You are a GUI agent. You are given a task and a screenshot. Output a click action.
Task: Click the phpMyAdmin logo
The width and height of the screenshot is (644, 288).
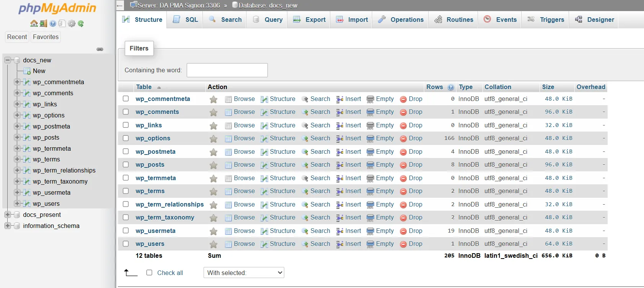57,8
